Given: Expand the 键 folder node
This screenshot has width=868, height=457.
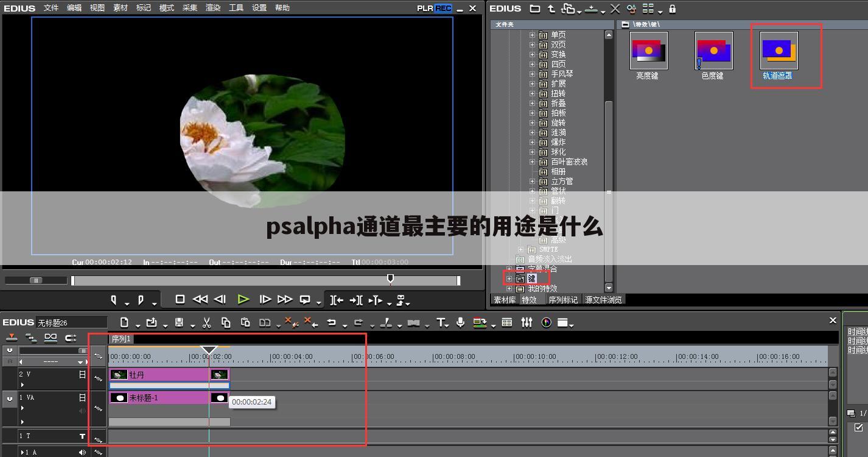Looking at the screenshot, I should coord(509,278).
